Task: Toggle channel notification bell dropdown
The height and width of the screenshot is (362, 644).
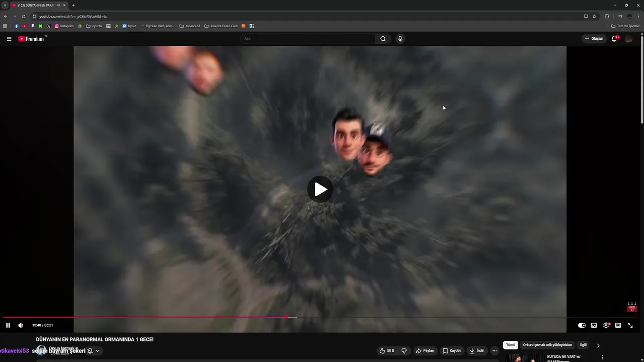Action: click(94, 351)
